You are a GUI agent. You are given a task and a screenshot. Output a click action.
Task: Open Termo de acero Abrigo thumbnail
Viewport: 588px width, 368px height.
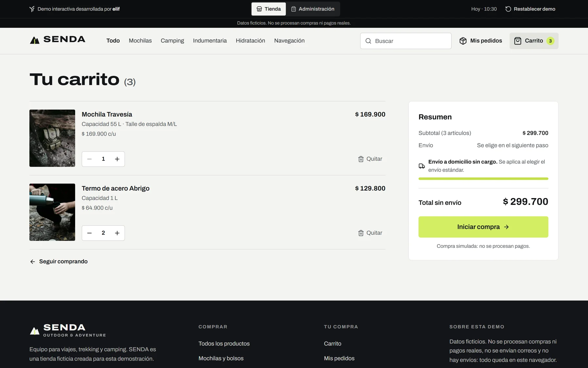[x=52, y=212]
